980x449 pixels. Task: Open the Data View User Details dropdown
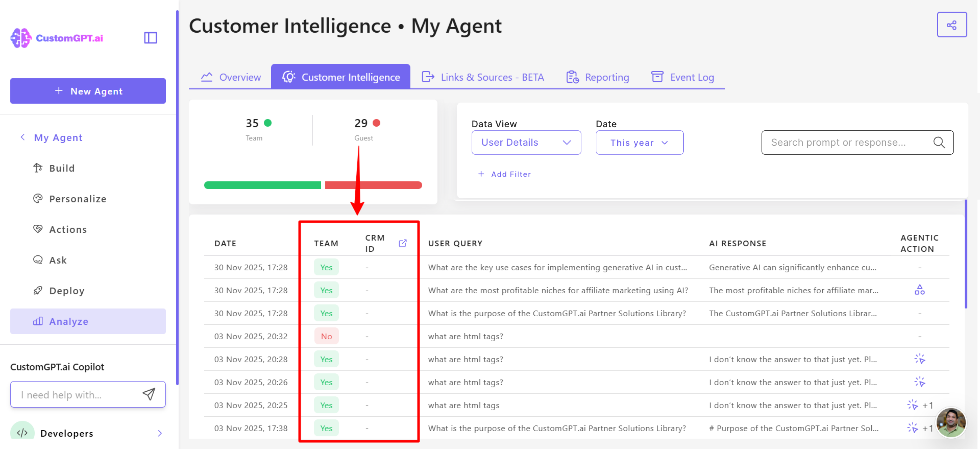click(526, 142)
